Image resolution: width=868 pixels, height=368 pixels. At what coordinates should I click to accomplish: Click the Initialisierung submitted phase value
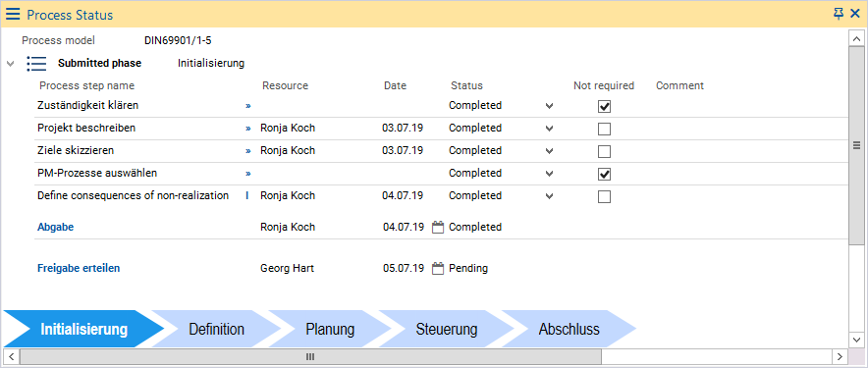(211, 63)
